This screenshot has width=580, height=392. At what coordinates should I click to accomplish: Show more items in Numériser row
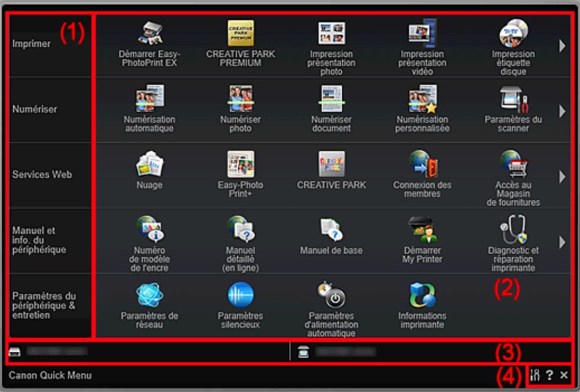pos(562,111)
